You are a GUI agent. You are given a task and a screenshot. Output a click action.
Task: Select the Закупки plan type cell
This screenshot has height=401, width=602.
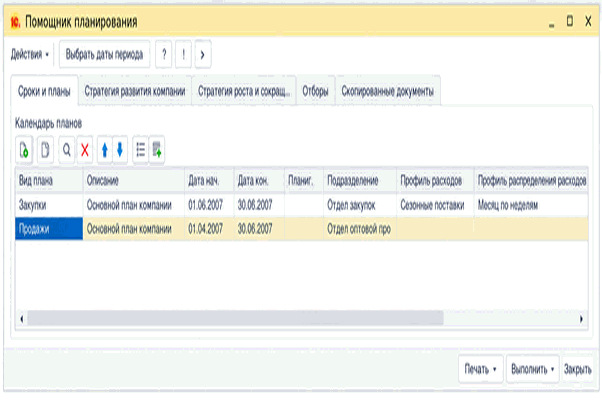point(49,205)
